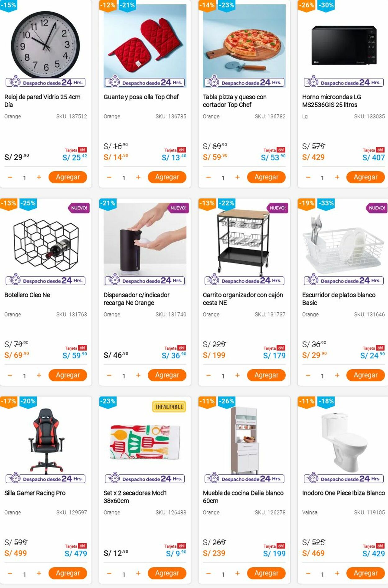Open Silla Gamer Racing Pro product title
The image size is (388, 588).
pyautogui.click(x=35, y=493)
